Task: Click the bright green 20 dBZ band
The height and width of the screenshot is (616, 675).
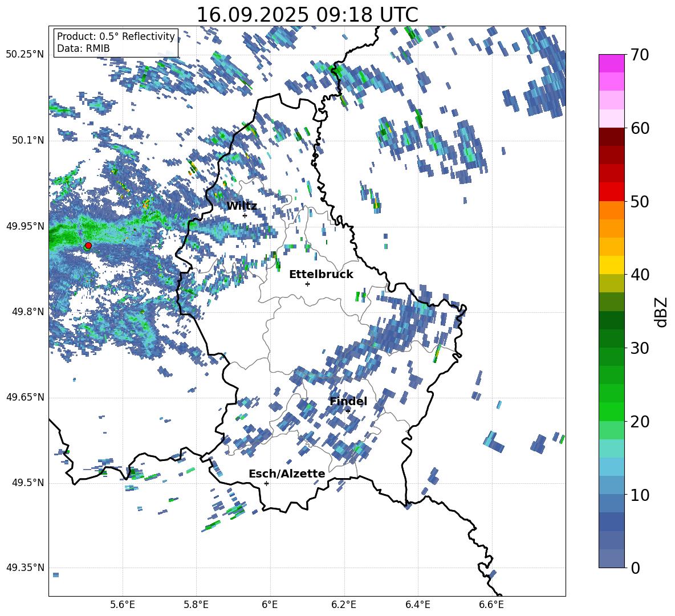Action: point(612,411)
